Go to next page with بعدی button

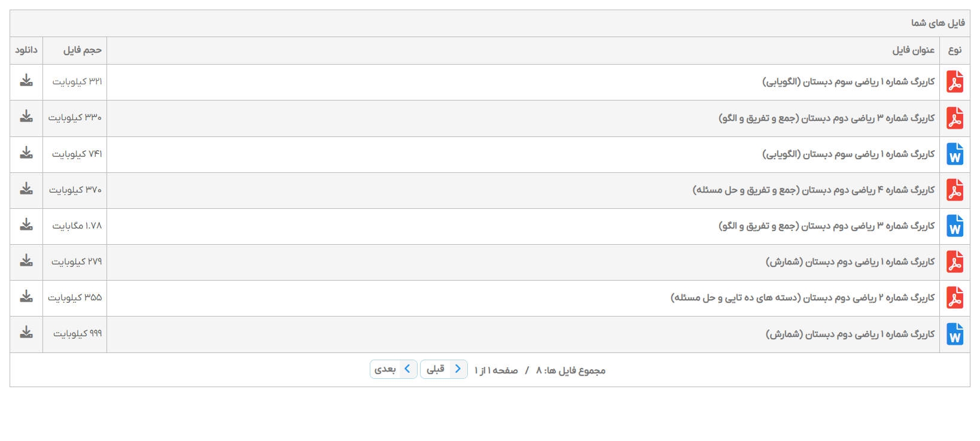(x=393, y=369)
